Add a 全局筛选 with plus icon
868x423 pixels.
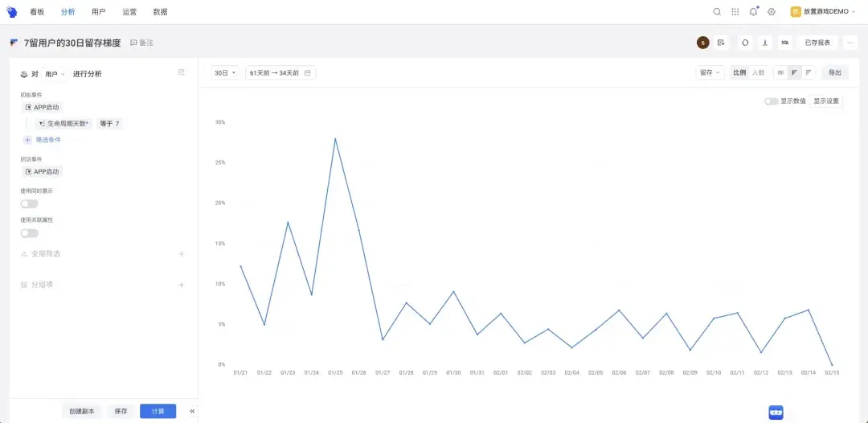click(x=181, y=254)
